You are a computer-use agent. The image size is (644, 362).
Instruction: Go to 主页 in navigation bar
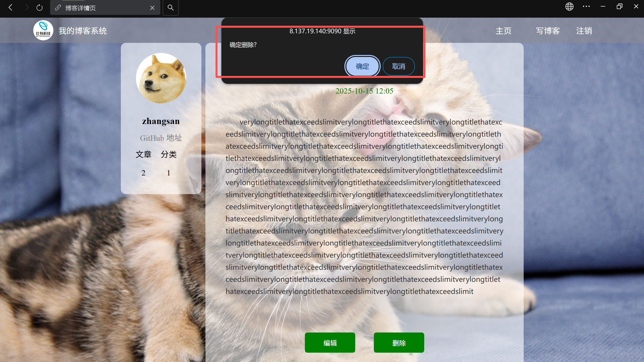(503, 31)
